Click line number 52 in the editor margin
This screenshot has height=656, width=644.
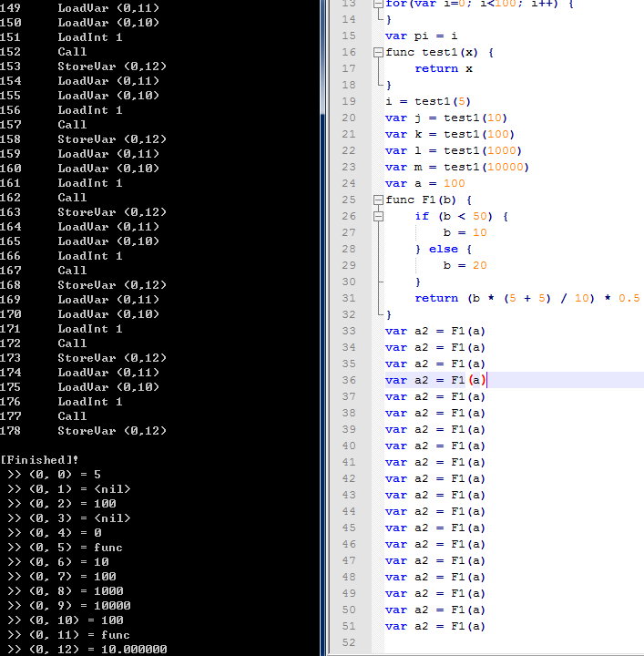point(349,642)
